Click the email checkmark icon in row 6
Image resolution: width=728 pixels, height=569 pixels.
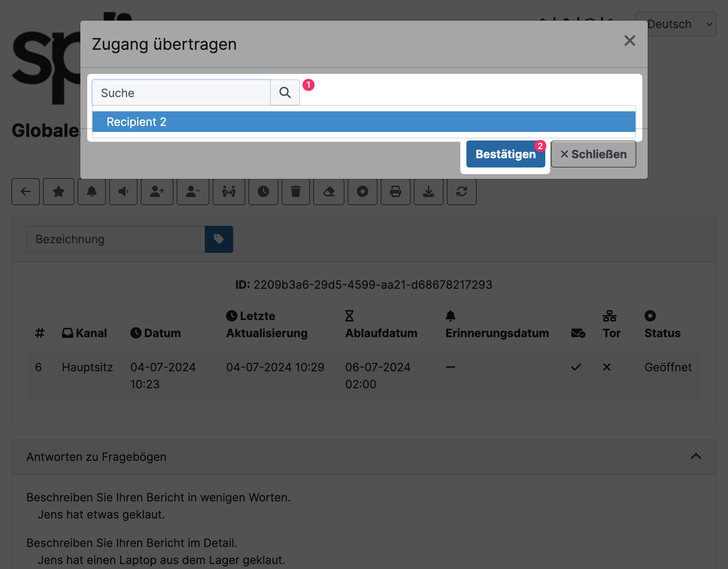[x=577, y=367]
